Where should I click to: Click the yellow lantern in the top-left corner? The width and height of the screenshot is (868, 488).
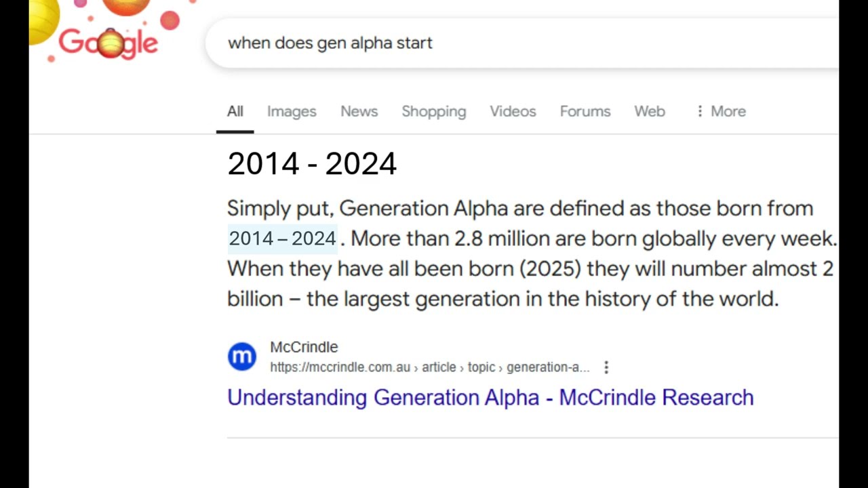coord(43,19)
